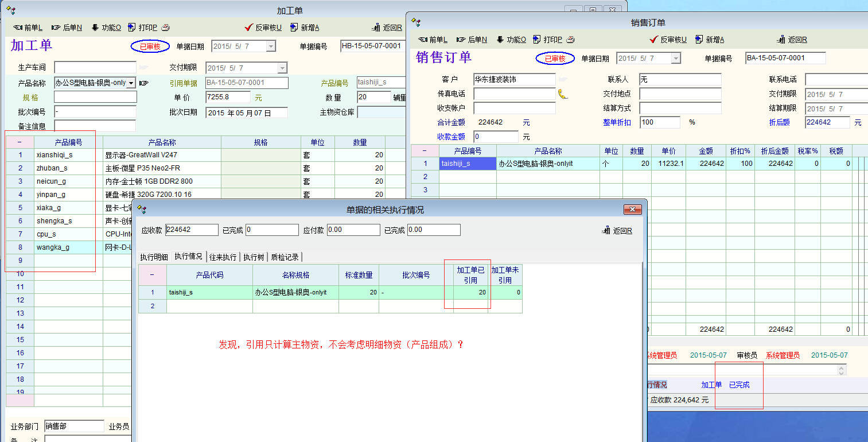Click 打印P in the 销售订单 toolbar
868x442 pixels.
547,40
